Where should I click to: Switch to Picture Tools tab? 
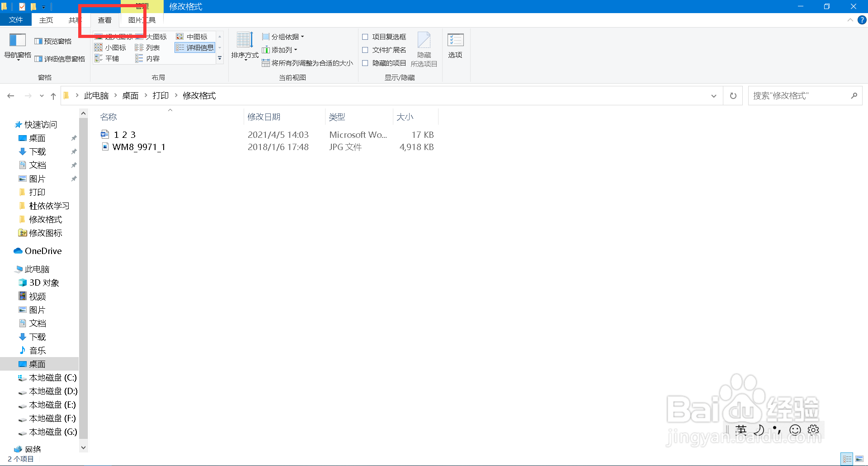[x=142, y=20]
